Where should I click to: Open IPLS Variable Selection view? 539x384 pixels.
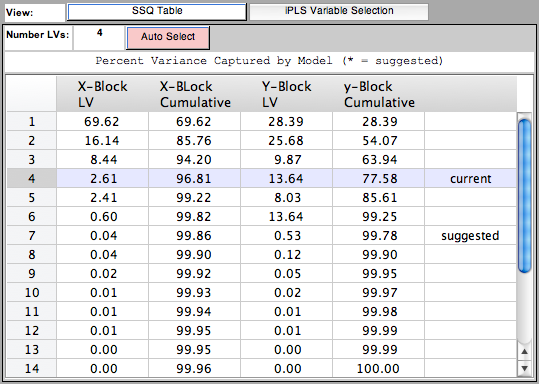point(339,11)
